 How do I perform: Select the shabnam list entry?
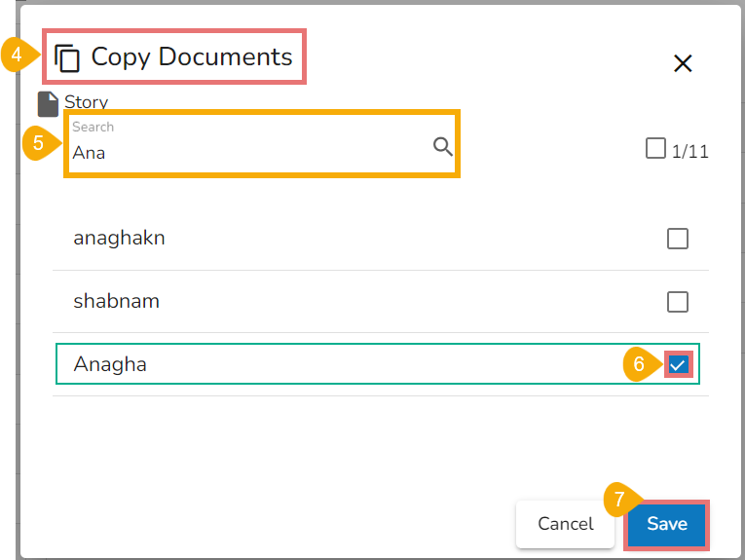click(x=116, y=301)
